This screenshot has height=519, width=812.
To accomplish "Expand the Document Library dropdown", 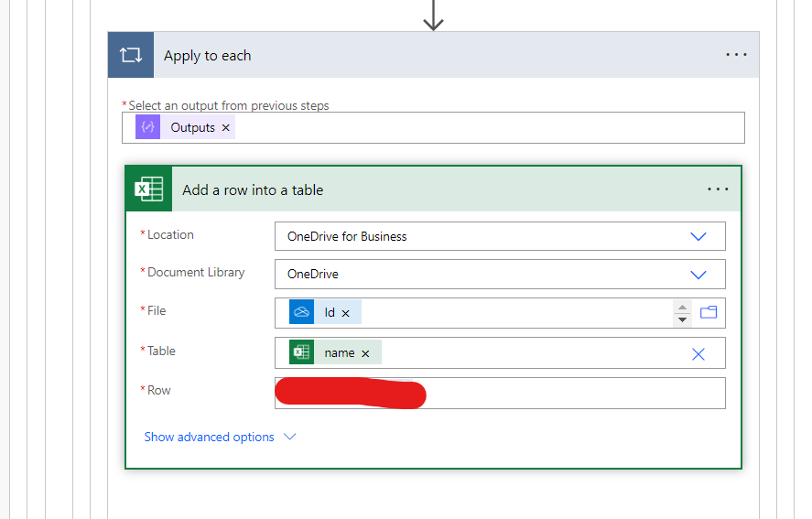I will (698, 275).
